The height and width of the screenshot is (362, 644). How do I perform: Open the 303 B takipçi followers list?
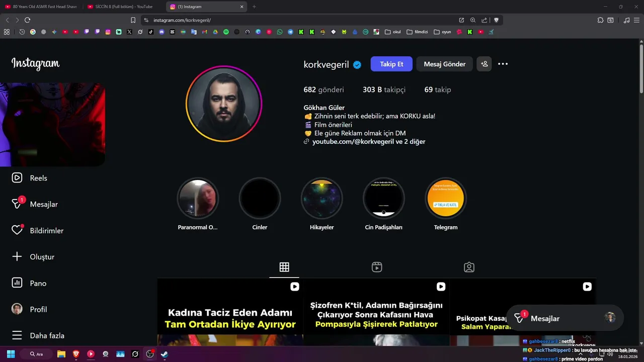coord(384,89)
